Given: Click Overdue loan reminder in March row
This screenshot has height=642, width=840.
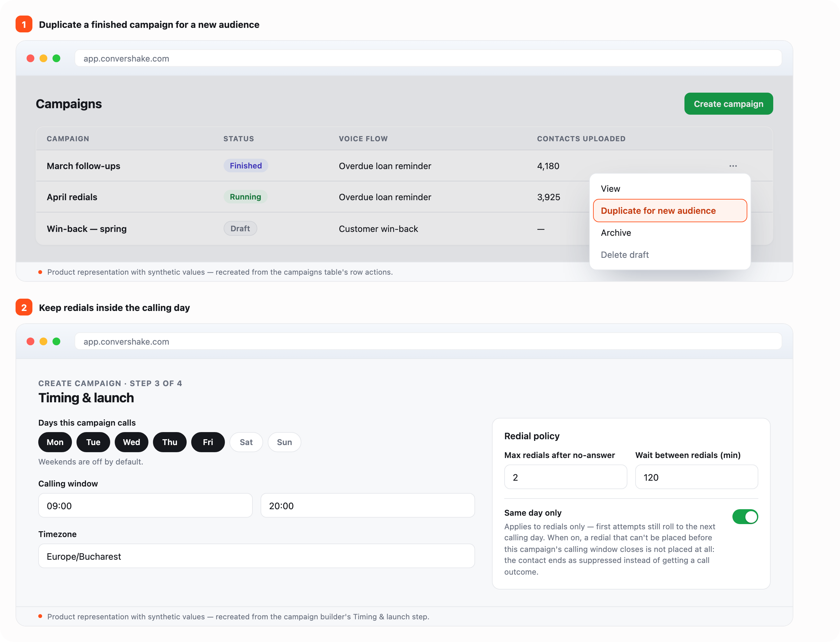Looking at the screenshot, I should (x=385, y=166).
